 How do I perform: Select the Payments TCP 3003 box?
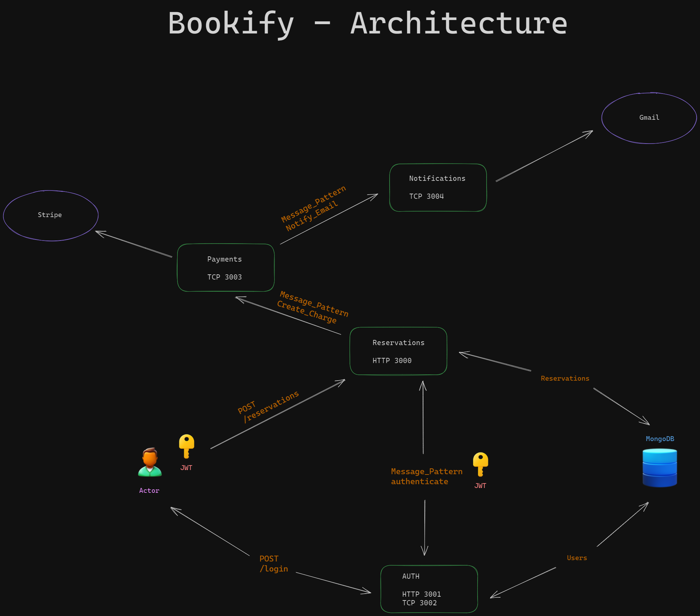(225, 268)
